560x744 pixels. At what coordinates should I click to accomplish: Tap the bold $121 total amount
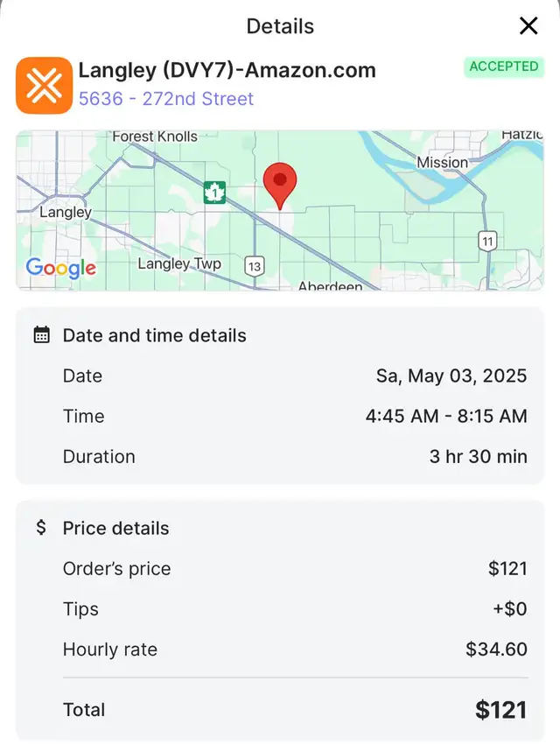tap(501, 710)
